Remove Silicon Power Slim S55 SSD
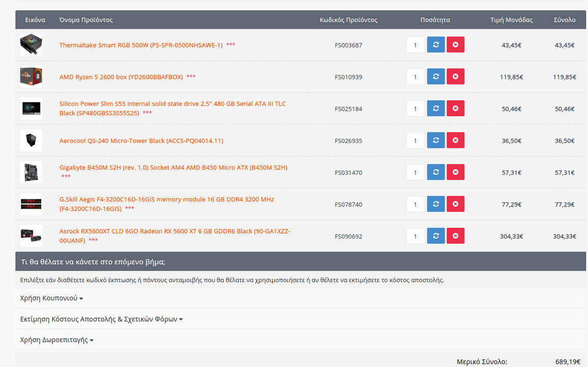 [455, 109]
